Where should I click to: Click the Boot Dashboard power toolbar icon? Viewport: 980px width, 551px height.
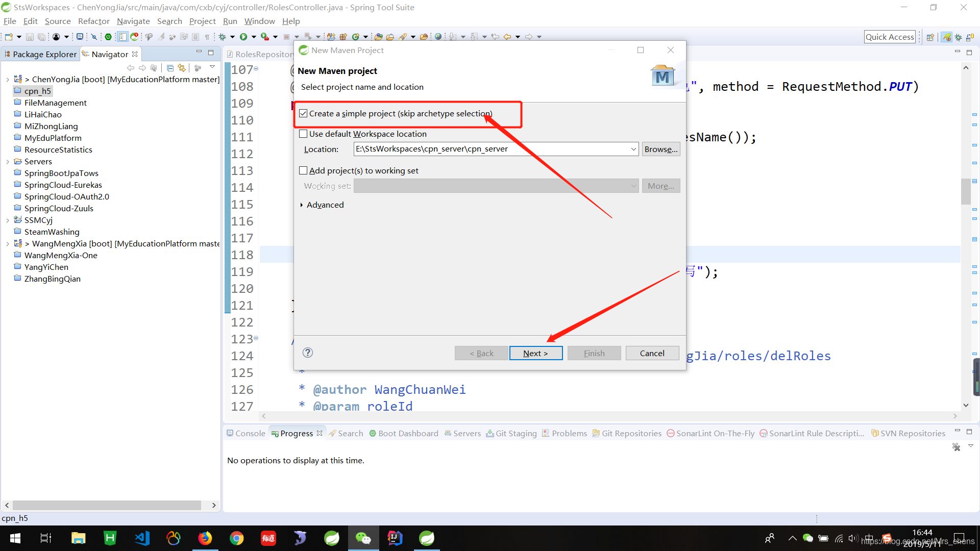pyautogui.click(x=108, y=37)
